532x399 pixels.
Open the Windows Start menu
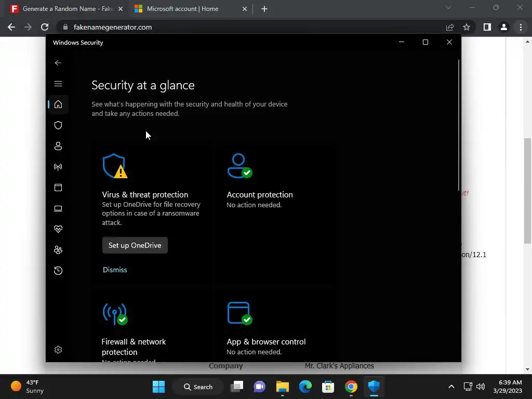pos(159,387)
